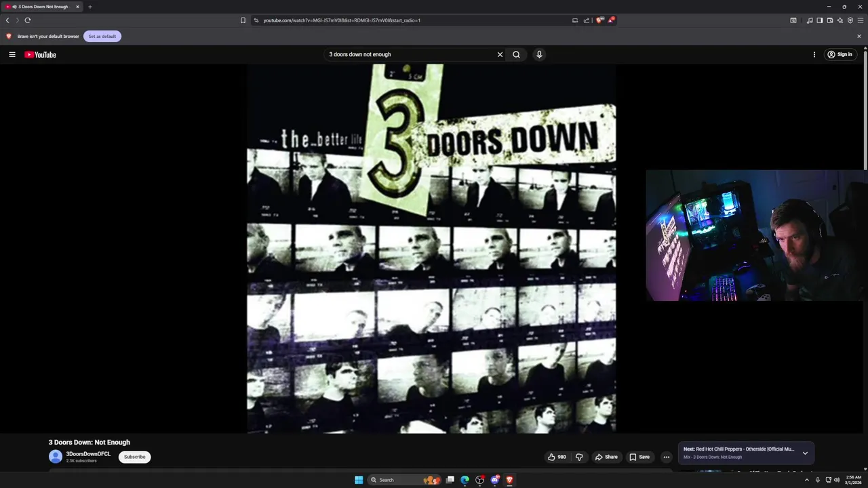Open Brave VPN shield icon
This screenshot has height=488, width=868.
click(850, 20)
